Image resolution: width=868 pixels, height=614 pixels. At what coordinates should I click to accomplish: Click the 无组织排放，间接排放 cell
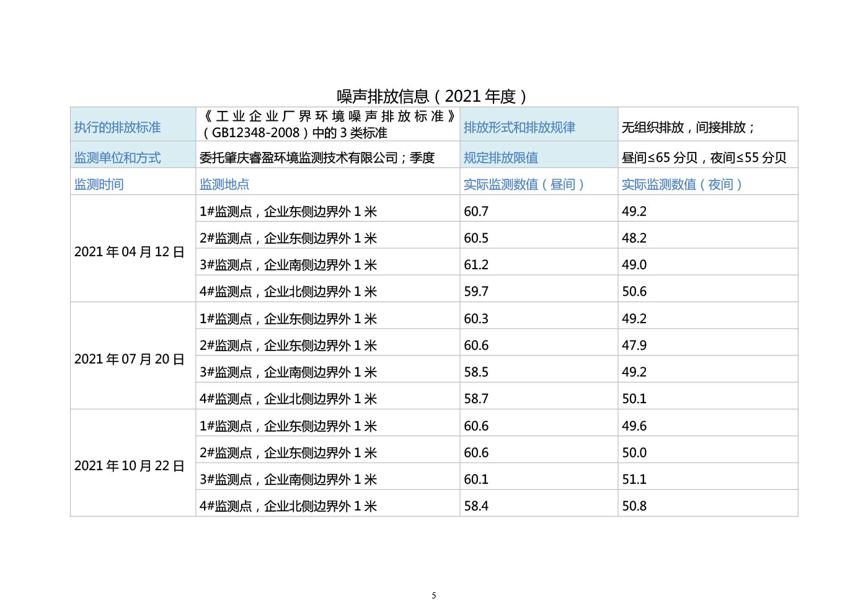708,124
